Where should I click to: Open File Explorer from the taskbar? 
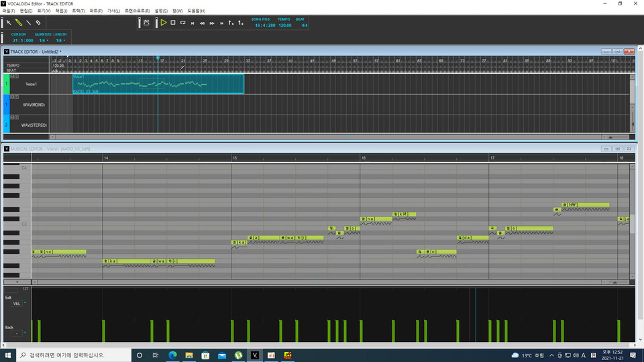pyautogui.click(x=189, y=355)
